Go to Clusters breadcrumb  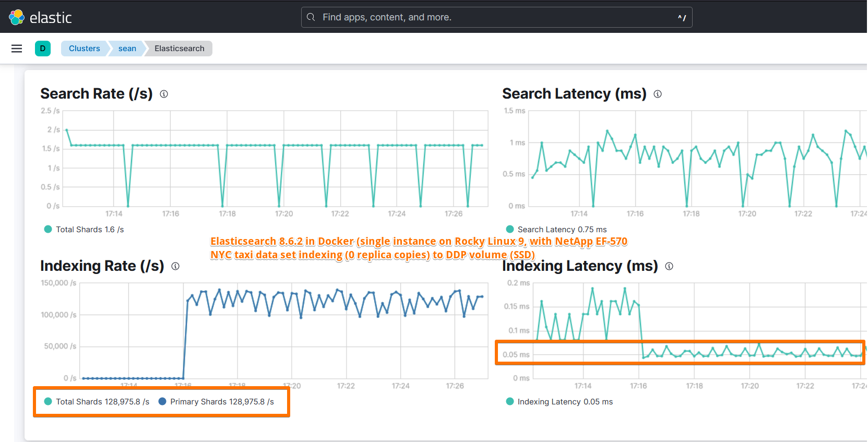85,49
